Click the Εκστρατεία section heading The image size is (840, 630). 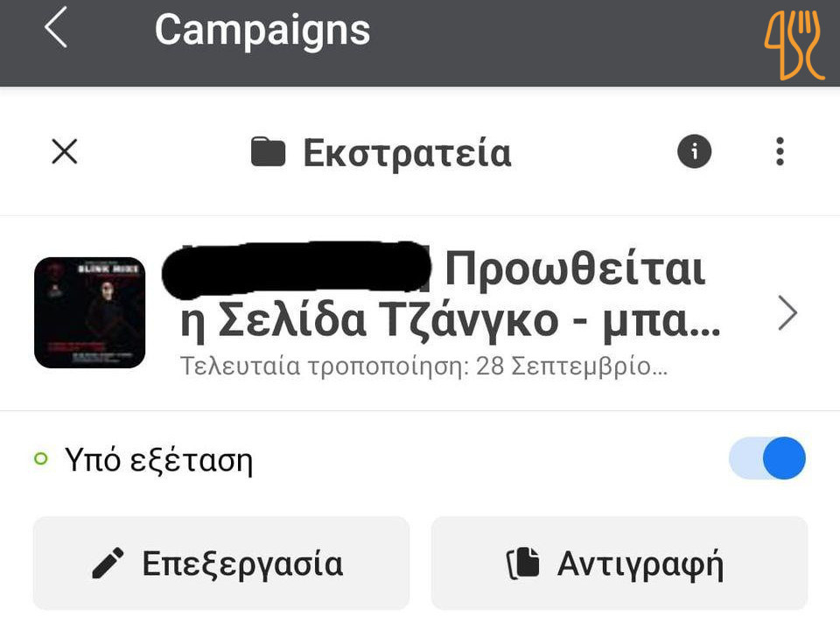[407, 153]
